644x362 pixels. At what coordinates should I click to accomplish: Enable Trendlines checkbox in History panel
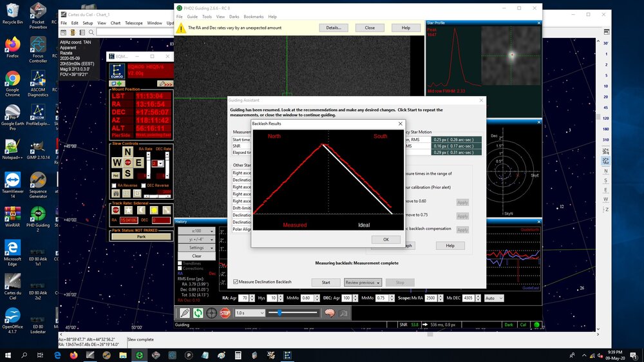180,263
